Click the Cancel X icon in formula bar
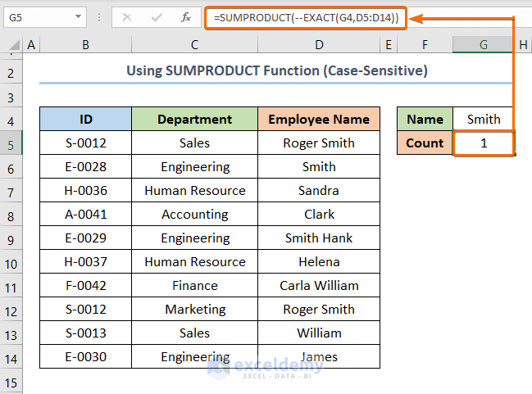This screenshot has width=532, height=394. [x=127, y=16]
